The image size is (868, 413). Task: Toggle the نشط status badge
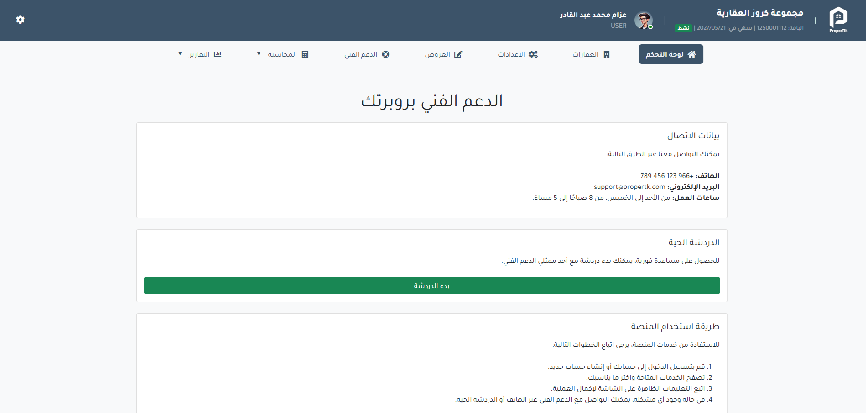[x=684, y=28]
